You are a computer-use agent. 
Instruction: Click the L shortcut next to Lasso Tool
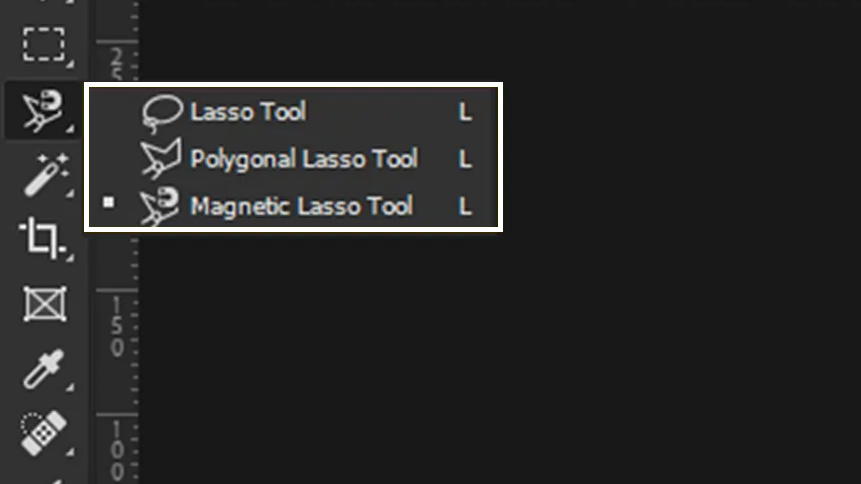pos(465,113)
